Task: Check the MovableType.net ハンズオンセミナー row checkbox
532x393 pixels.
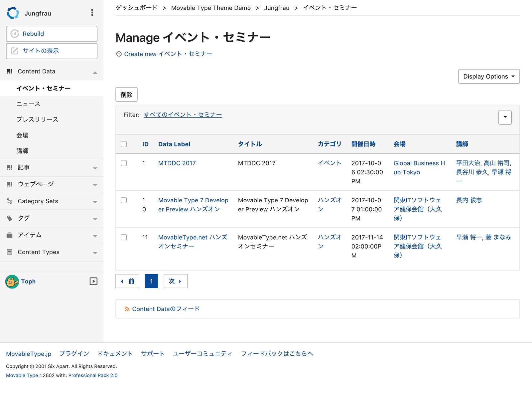Action: tap(124, 237)
